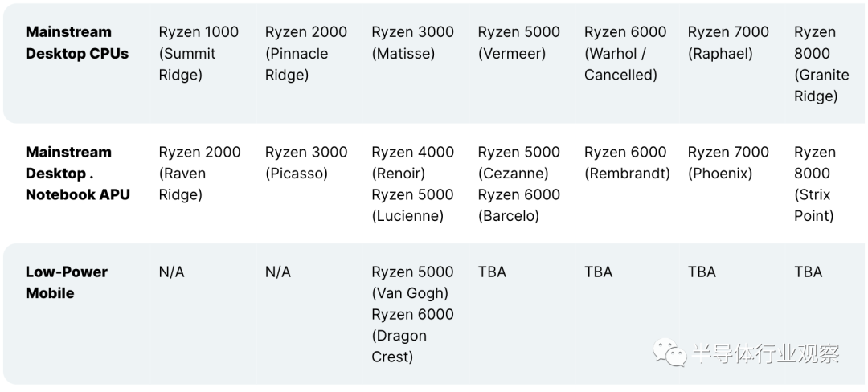Click the Ryzen 6000 (Barcelo) text

[518, 205]
